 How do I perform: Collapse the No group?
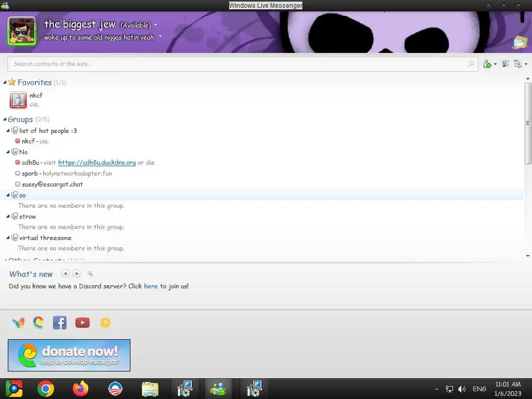coord(8,152)
